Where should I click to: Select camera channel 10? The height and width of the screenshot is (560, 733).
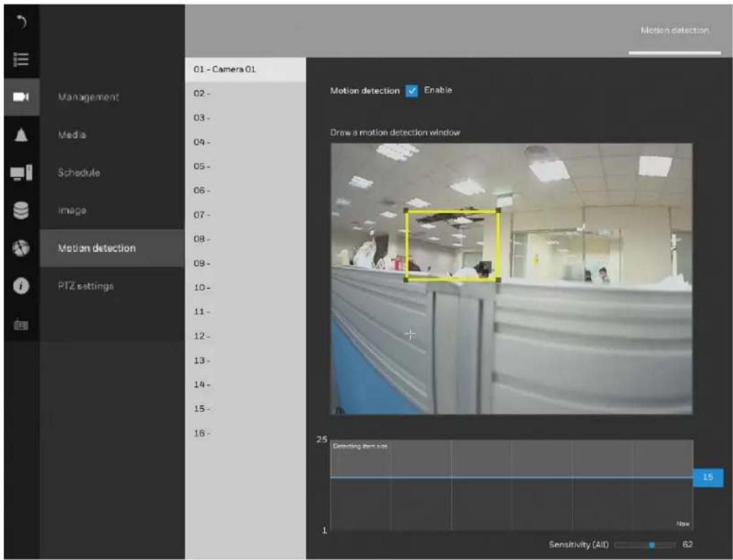click(245, 288)
